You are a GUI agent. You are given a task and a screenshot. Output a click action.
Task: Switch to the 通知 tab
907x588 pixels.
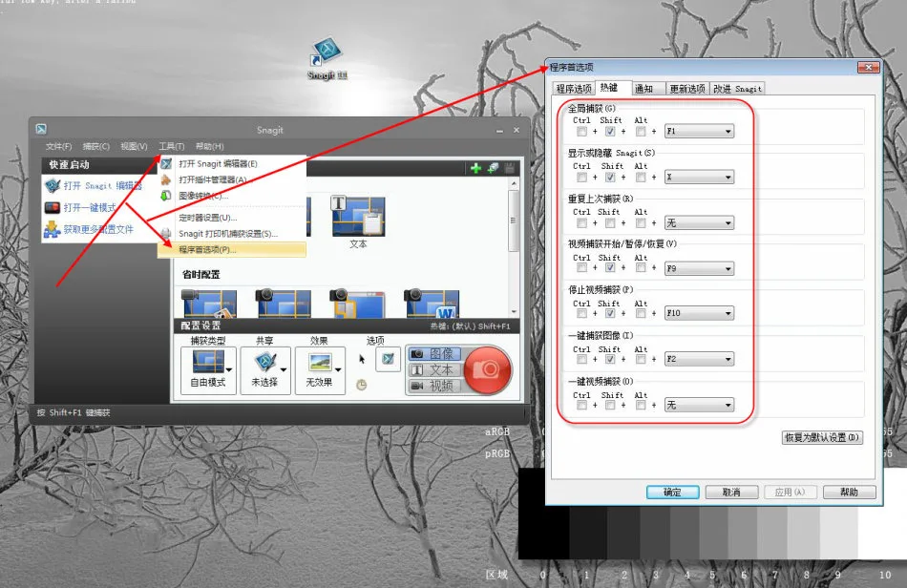[643, 89]
